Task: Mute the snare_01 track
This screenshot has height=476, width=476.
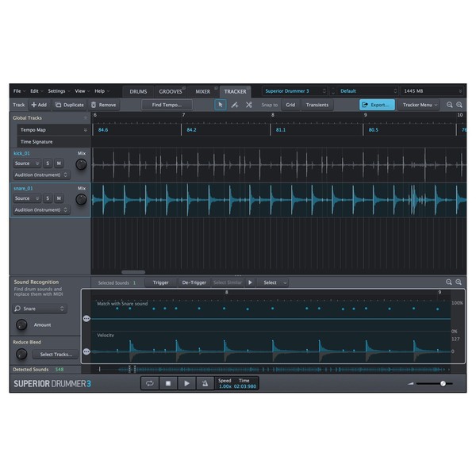Action: (x=59, y=198)
